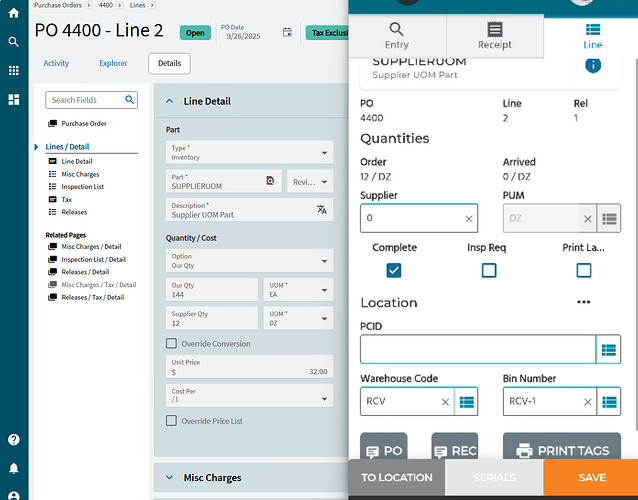Click the Home icon in left sidebar
The width and height of the screenshot is (638, 500).
14,12
